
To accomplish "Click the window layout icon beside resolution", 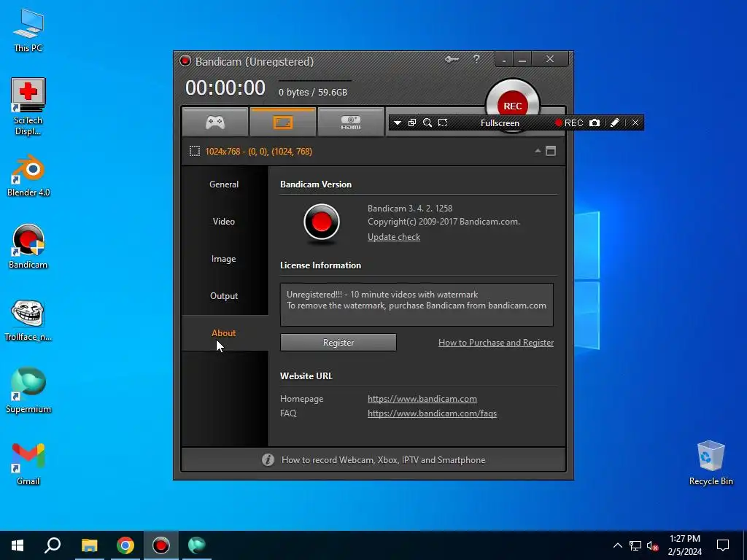I will (x=551, y=151).
